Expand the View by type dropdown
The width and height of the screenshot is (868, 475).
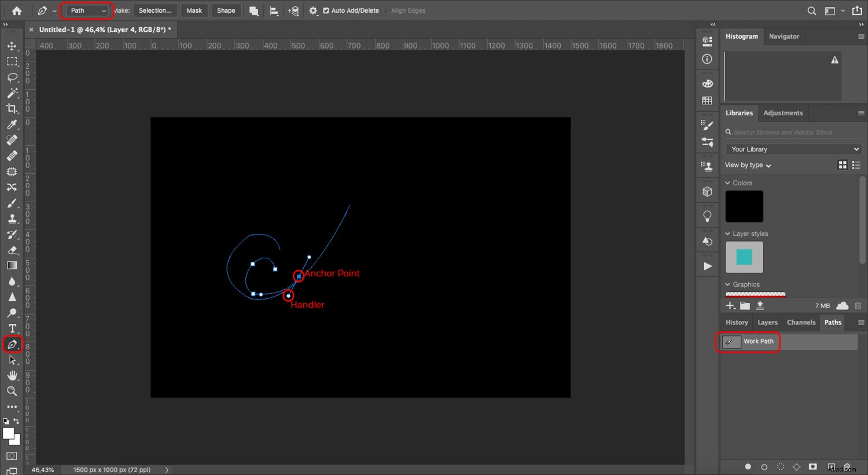748,165
